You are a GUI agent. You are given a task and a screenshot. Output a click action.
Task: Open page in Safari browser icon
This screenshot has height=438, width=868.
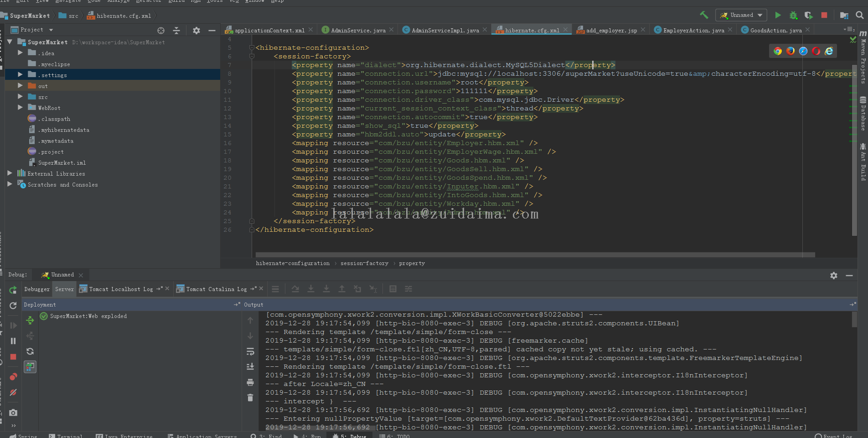803,51
